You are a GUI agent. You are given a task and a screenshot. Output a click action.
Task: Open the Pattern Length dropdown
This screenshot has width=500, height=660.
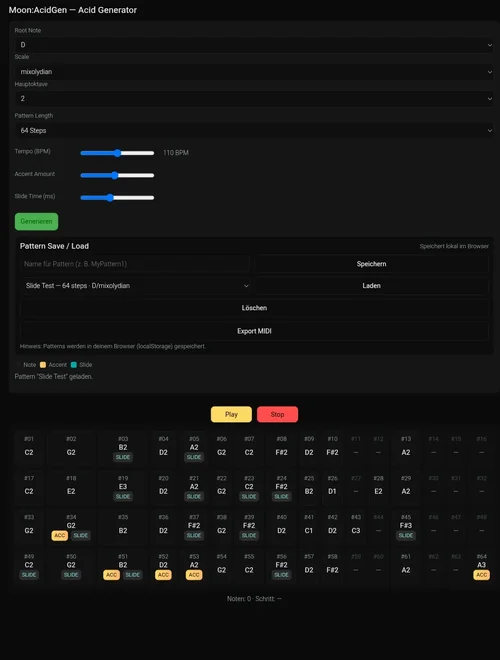tap(254, 130)
